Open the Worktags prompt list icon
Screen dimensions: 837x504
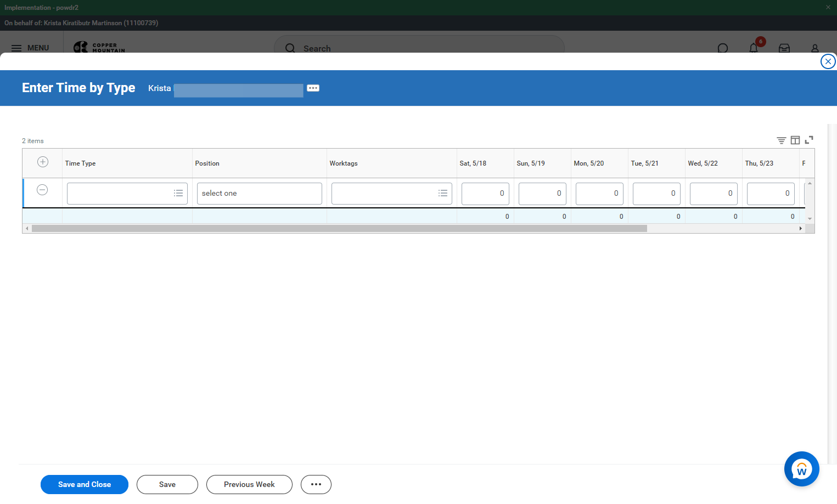pyautogui.click(x=443, y=193)
